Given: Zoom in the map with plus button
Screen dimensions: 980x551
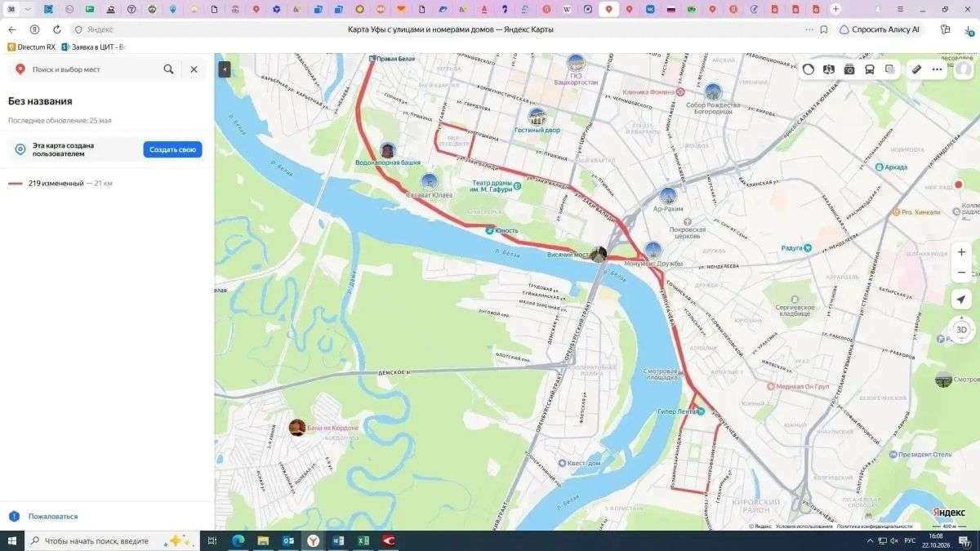Looking at the screenshot, I should [x=962, y=252].
